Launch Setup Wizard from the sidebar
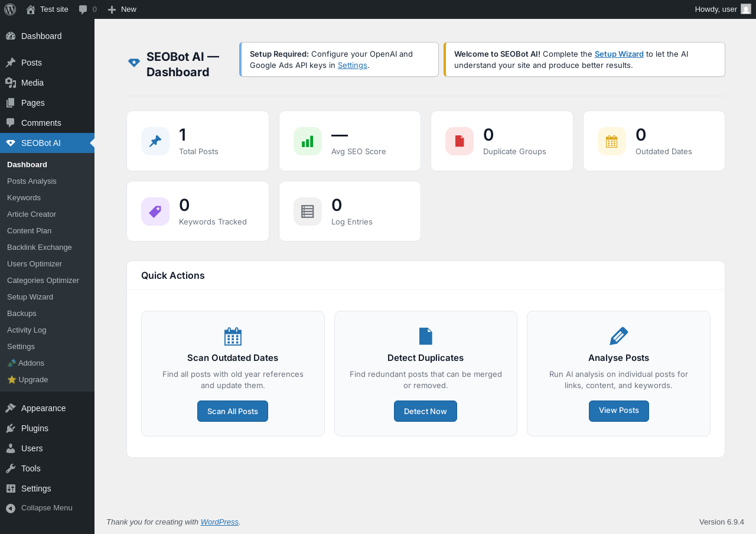Image resolution: width=756 pixels, height=534 pixels. [30, 297]
